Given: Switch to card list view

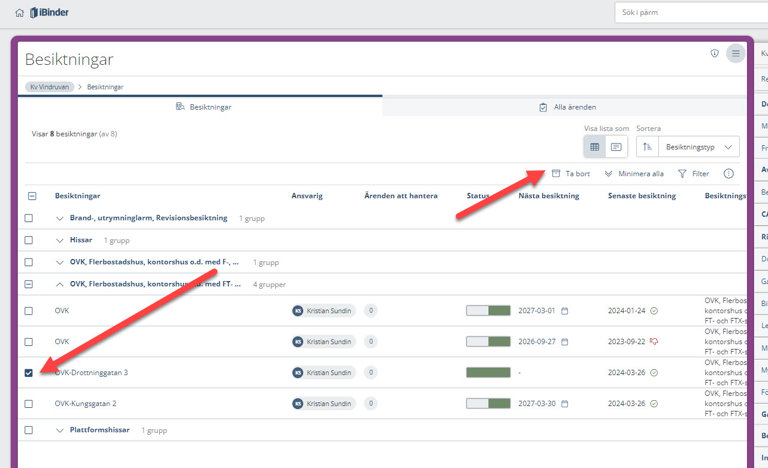Looking at the screenshot, I should point(616,147).
